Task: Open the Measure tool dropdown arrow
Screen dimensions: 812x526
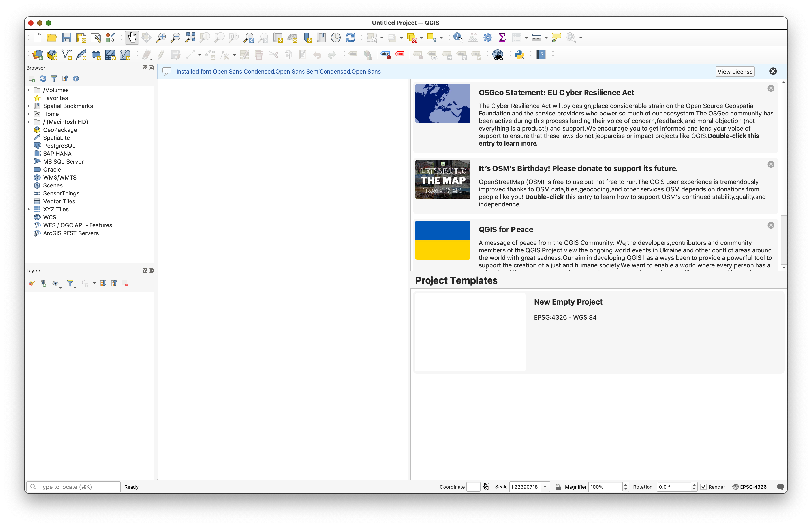Action: click(546, 38)
